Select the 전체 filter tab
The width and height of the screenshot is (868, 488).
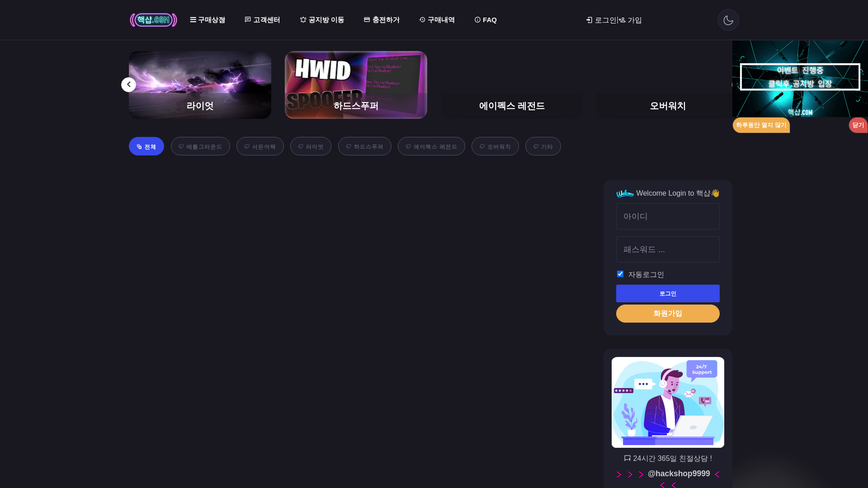[x=146, y=146]
